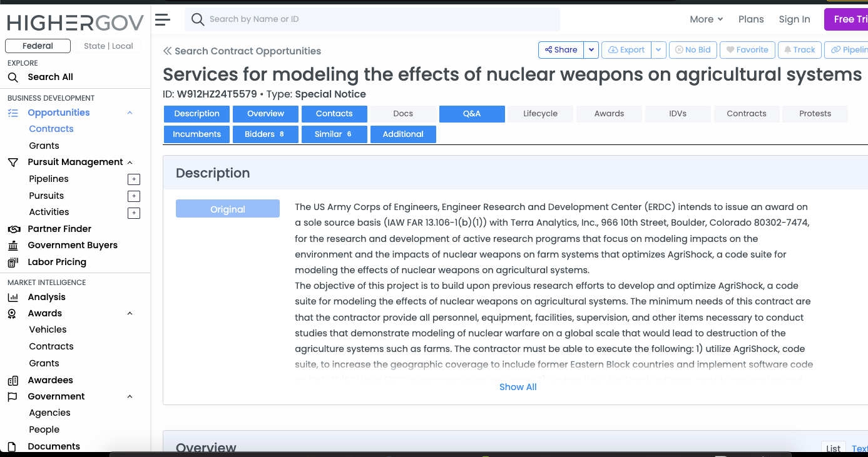Click the Sign In link
This screenshot has height=457, width=868.
794,19
